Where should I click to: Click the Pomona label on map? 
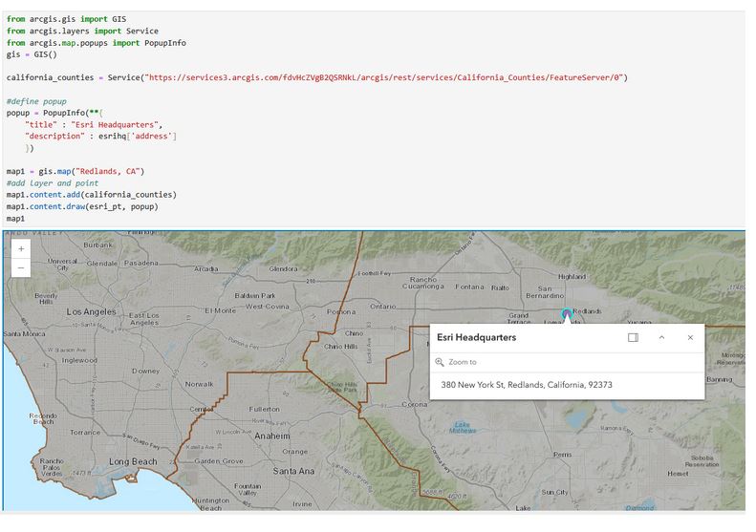point(341,312)
